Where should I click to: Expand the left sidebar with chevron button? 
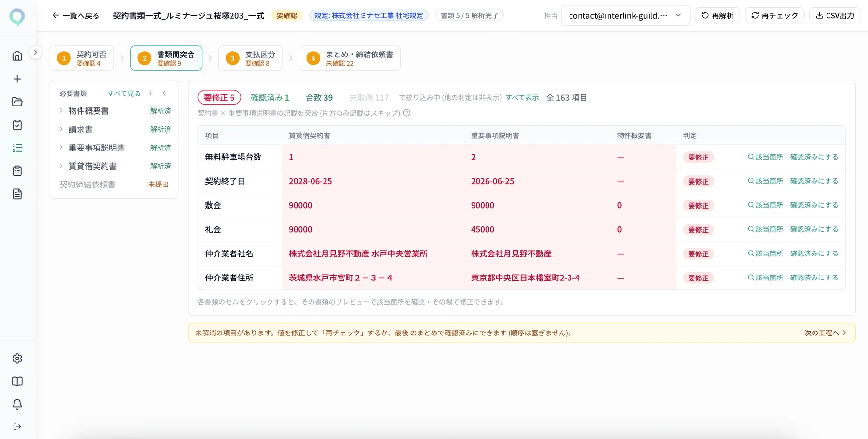click(x=36, y=53)
